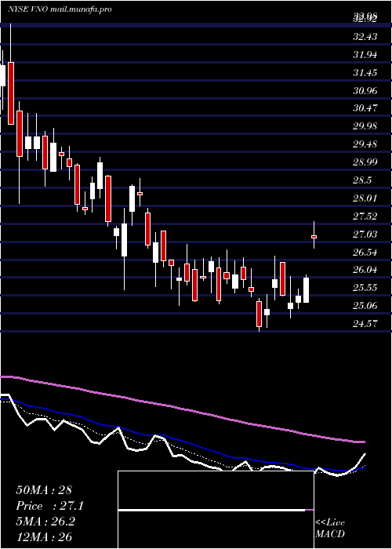Image resolution: width=392 pixels, height=549 pixels.
Task: Click the 30.96 price axis label
Action: click(x=365, y=91)
